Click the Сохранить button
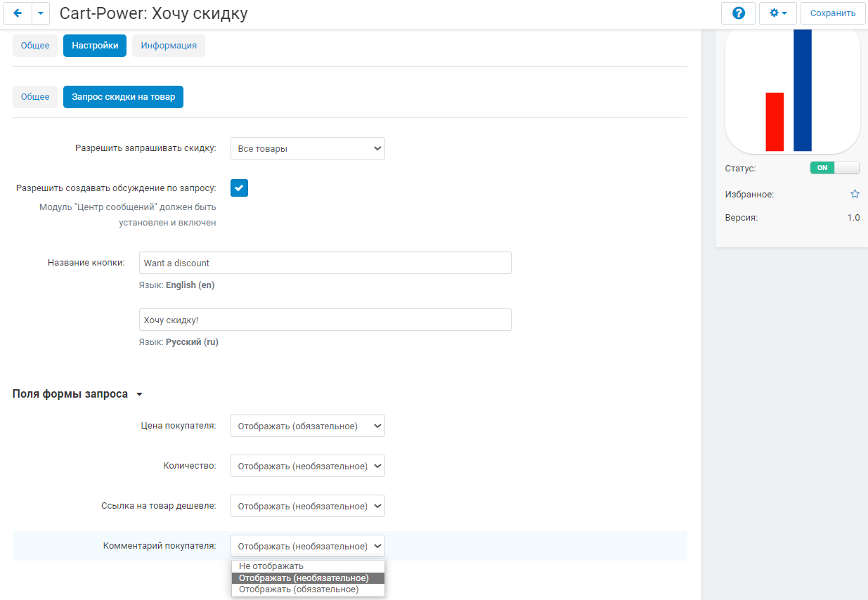The height and width of the screenshot is (600, 868). pyautogui.click(x=833, y=13)
